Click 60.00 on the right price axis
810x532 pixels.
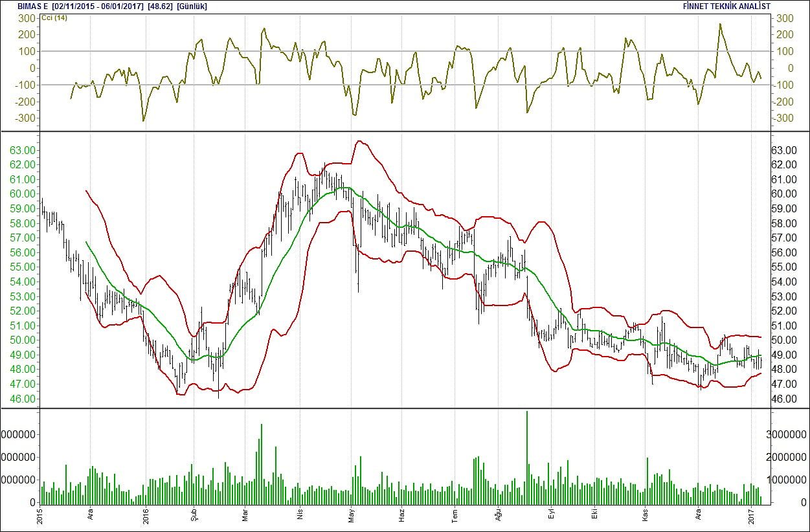point(784,194)
